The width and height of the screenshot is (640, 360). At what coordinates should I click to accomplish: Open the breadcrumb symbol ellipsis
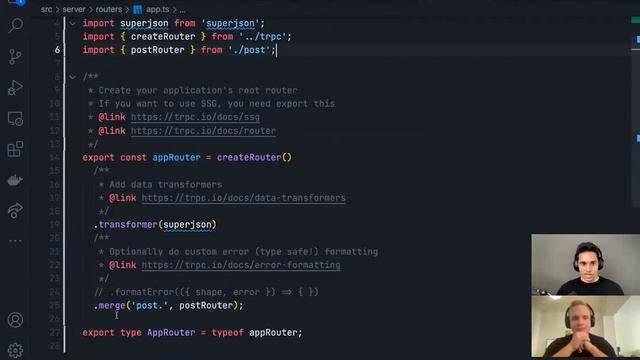tap(182, 9)
